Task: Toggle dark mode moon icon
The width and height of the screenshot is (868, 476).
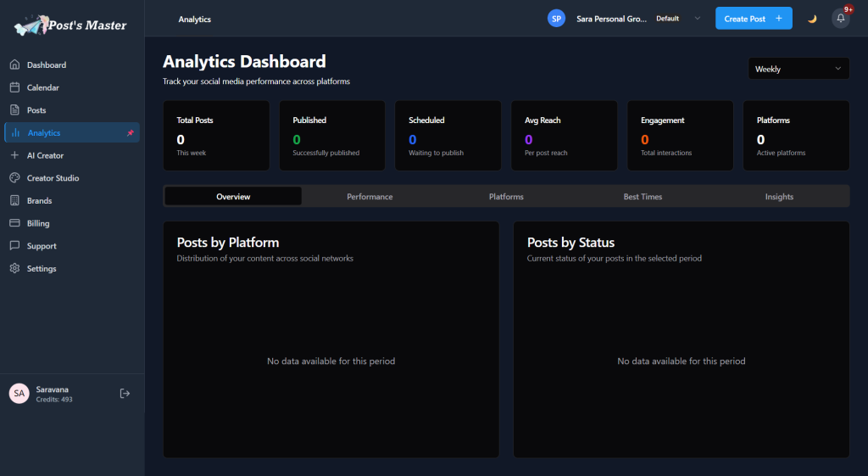Action: (812, 19)
